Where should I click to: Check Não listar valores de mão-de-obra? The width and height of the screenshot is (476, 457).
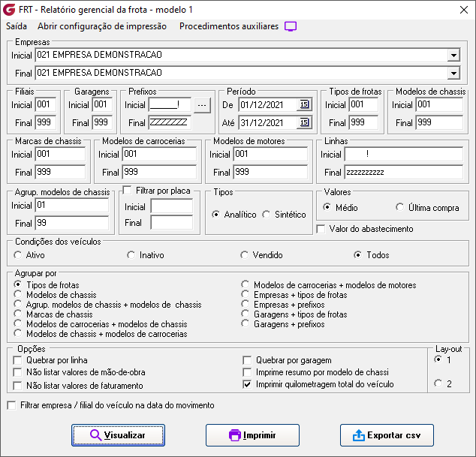click(17, 372)
